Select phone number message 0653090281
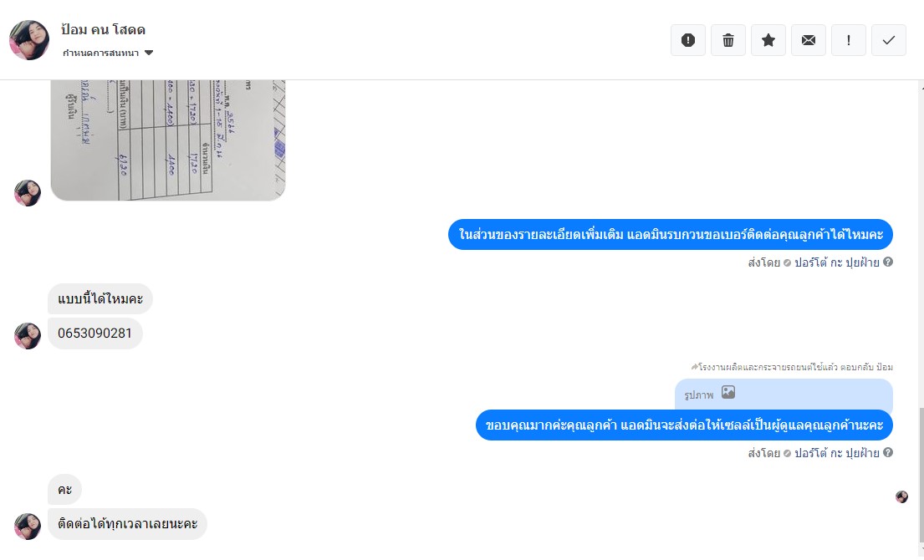This screenshot has width=924, height=560. pos(94,333)
